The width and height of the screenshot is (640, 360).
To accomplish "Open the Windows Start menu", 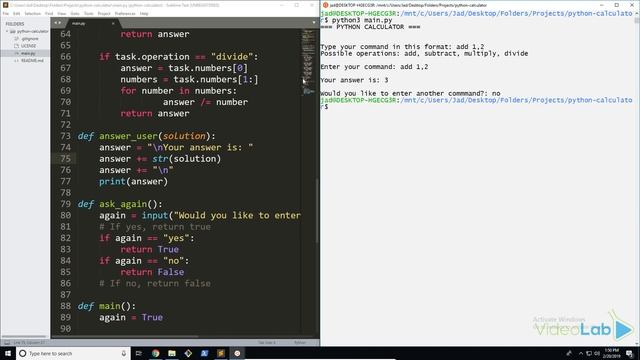I will point(8,353).
